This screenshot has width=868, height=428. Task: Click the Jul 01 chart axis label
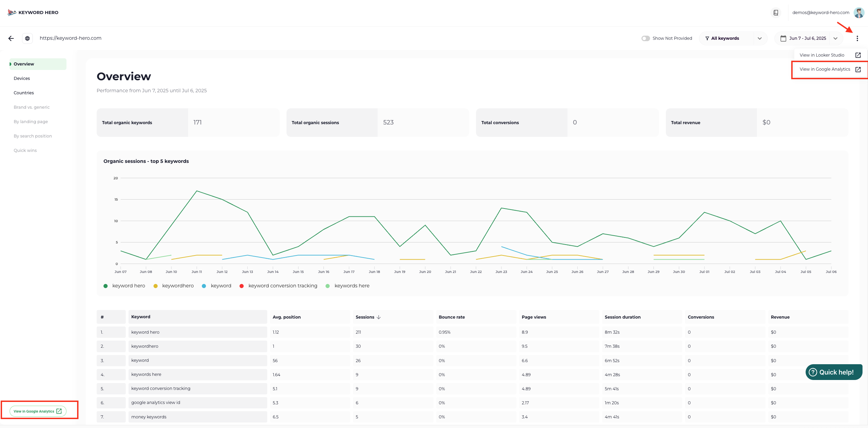coord(704,272)
